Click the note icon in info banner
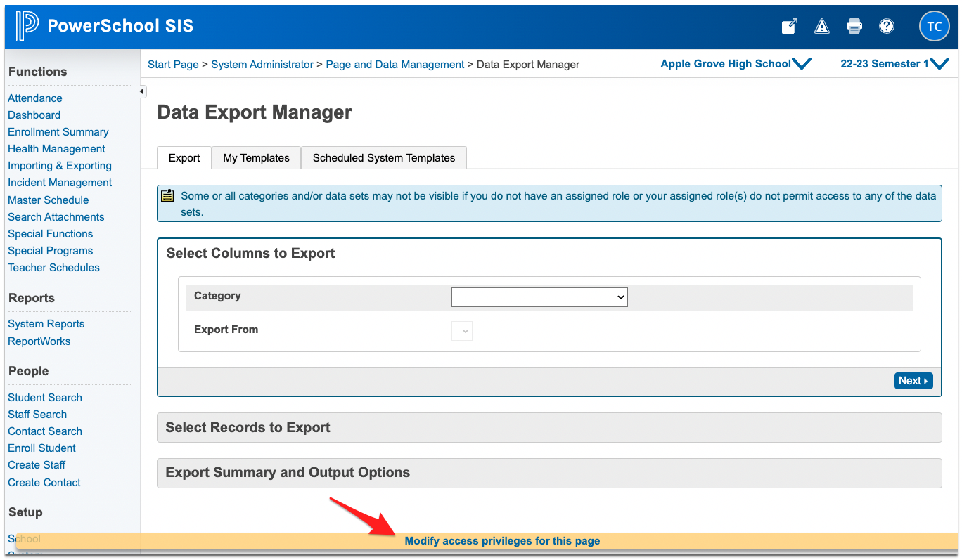 (167, 196)
